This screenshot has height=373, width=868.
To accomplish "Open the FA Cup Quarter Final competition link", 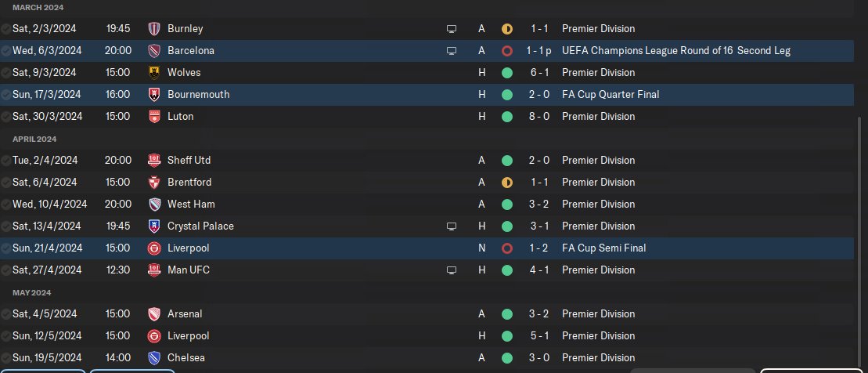I will (x=610, y=95).
